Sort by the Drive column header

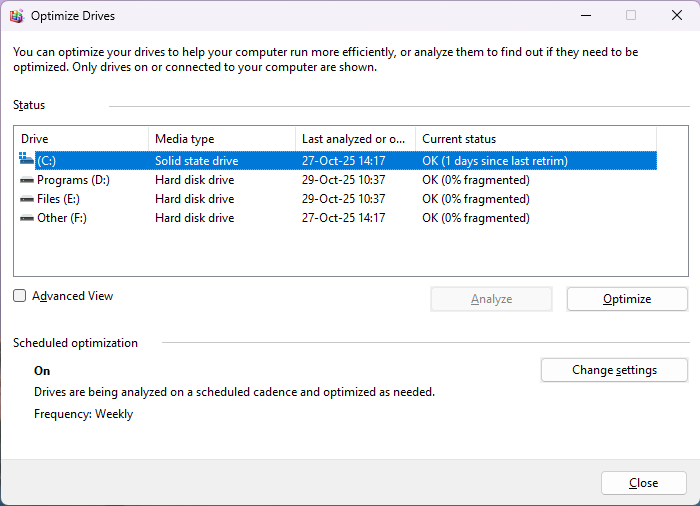coord(80,139)
